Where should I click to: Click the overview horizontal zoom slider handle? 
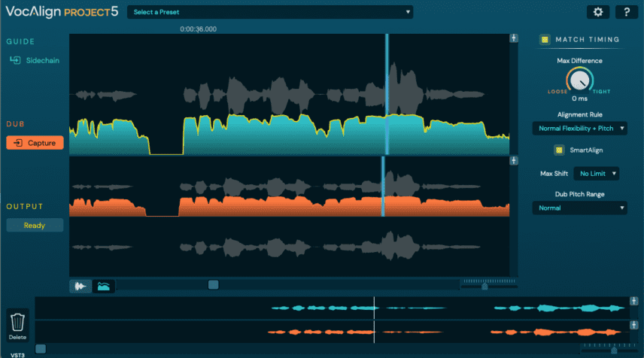click(x=614, y=350)
